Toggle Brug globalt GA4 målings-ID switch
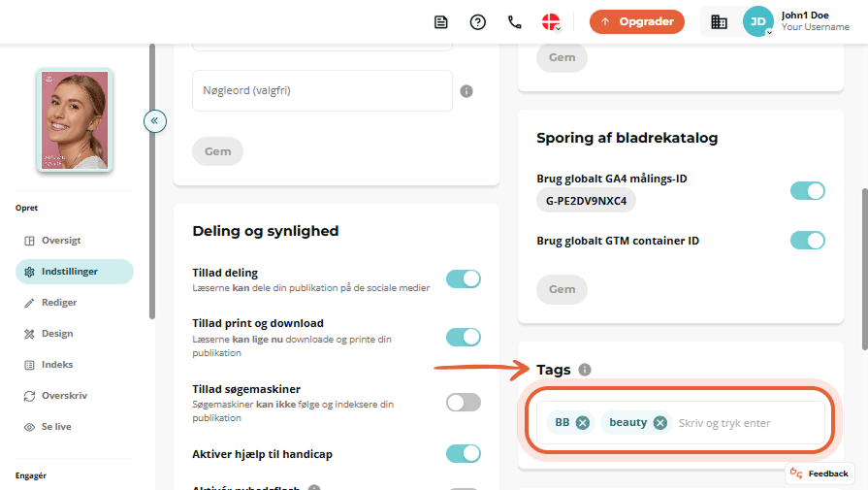This screenshot has width=868, height=490. [808, 190]
